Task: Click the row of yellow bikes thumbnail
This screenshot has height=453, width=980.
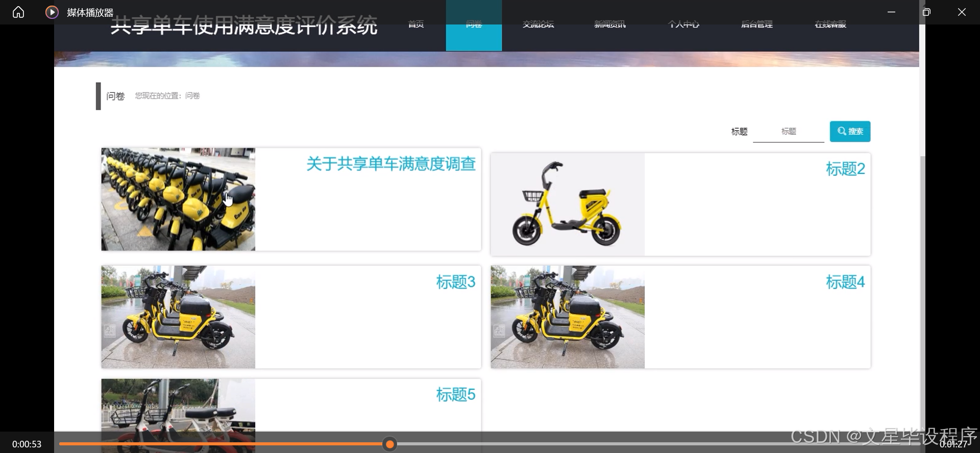Action: [x=178, y=199]
